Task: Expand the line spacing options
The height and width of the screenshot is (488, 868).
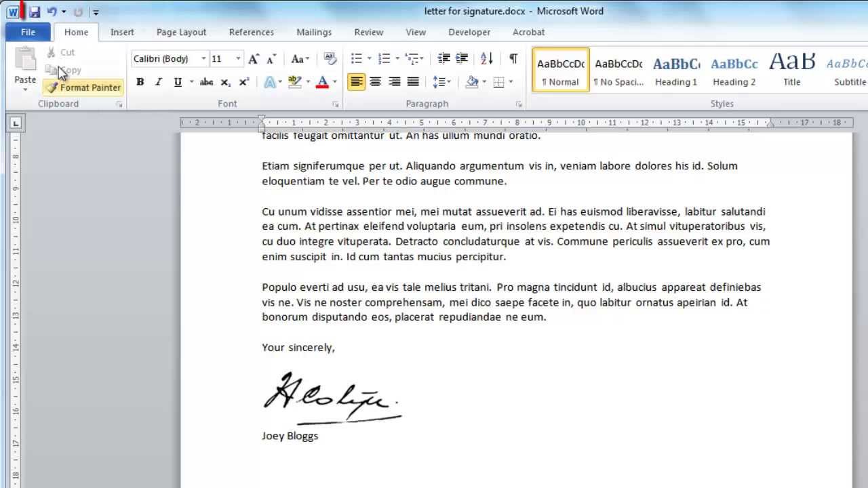Action: pyautogui.click(x=448, y=82)
